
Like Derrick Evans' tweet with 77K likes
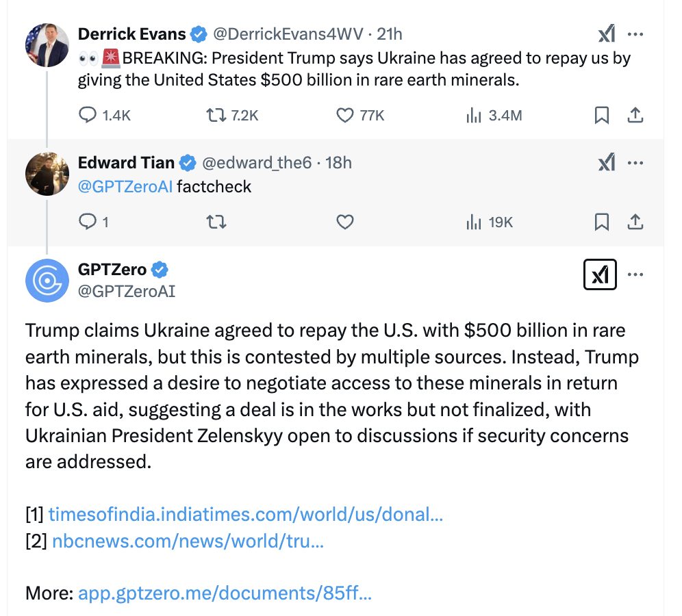360,116
